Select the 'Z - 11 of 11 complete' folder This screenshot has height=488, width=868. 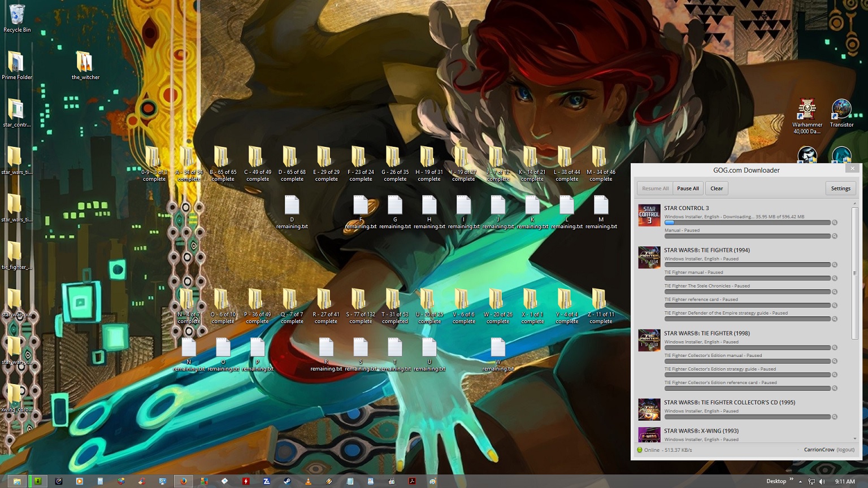(x=601, y=306)
